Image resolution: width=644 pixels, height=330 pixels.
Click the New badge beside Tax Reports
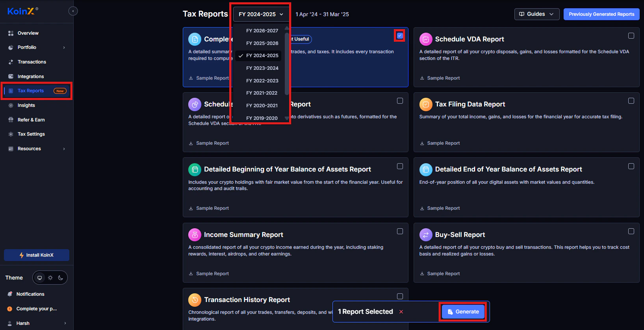point(60,91)
